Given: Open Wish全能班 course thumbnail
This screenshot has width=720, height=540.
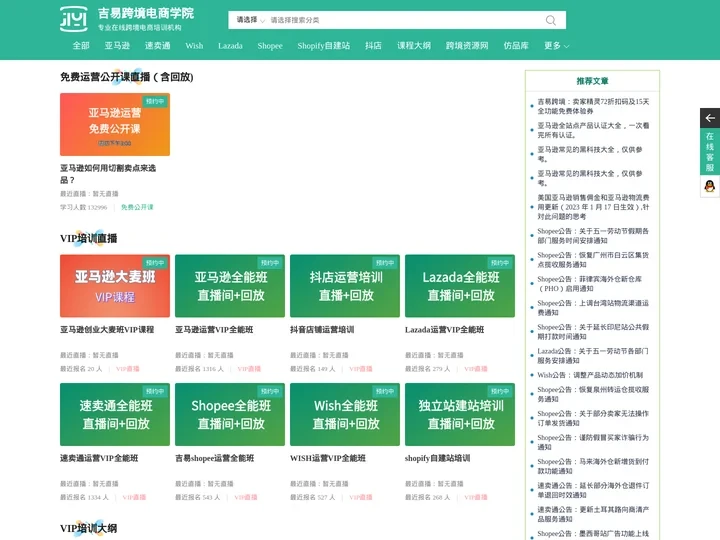Looking at the screenshot, I should (x=345, y=414).
